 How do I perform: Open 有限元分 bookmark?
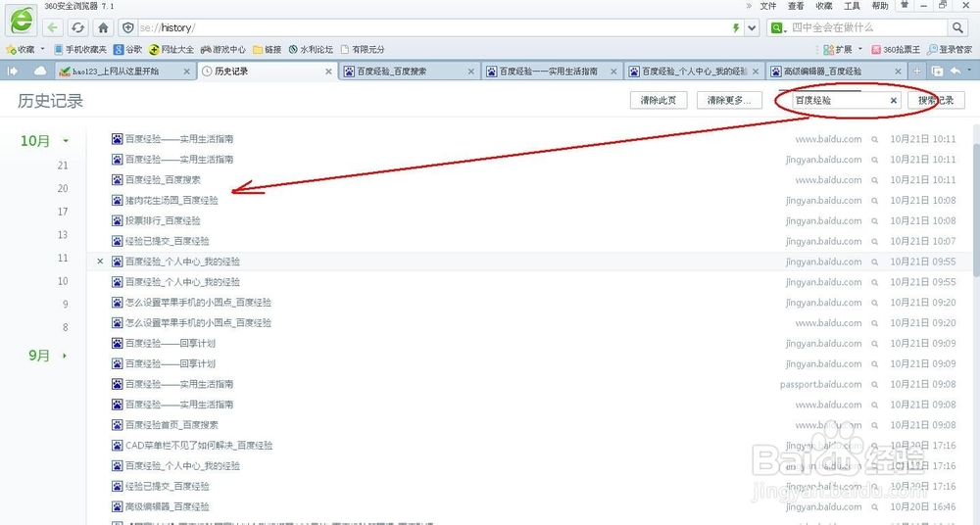click(x=363, y=49)
